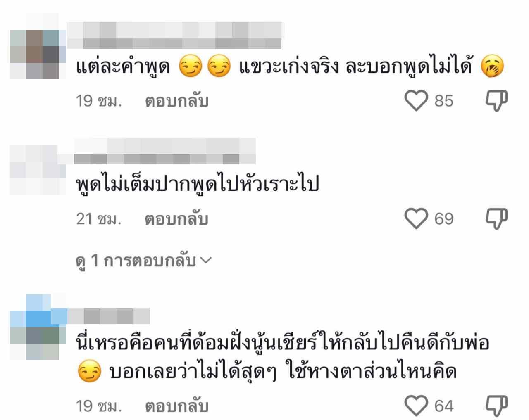This screenshot has height=420, width=529.
Task: Click the 69 like count
Action: coord(444,218)
